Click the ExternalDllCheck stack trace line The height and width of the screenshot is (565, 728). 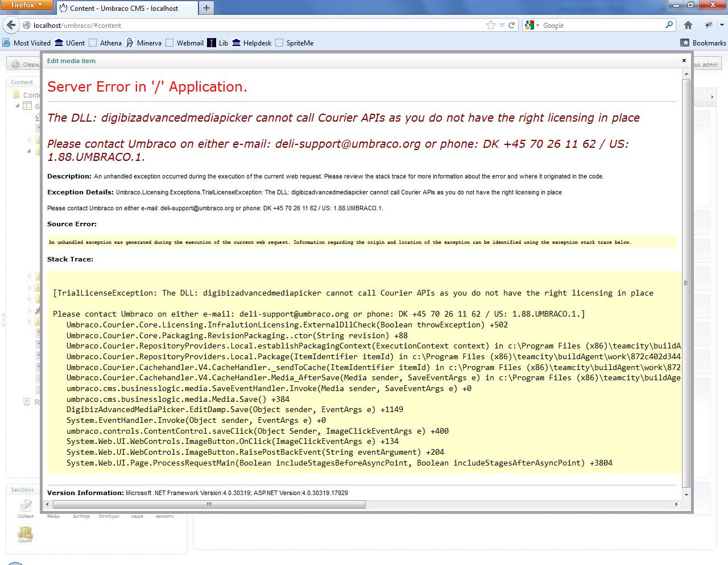287,325
